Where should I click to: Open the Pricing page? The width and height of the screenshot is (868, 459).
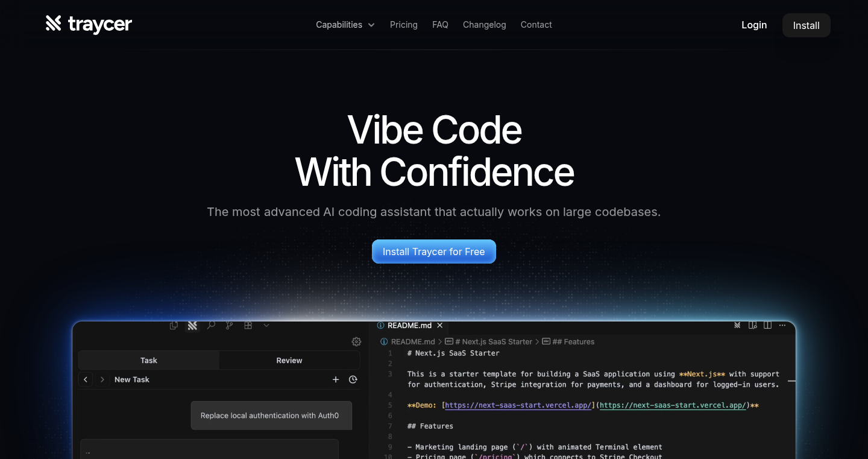pyautogui.click(x=404, y=25)
